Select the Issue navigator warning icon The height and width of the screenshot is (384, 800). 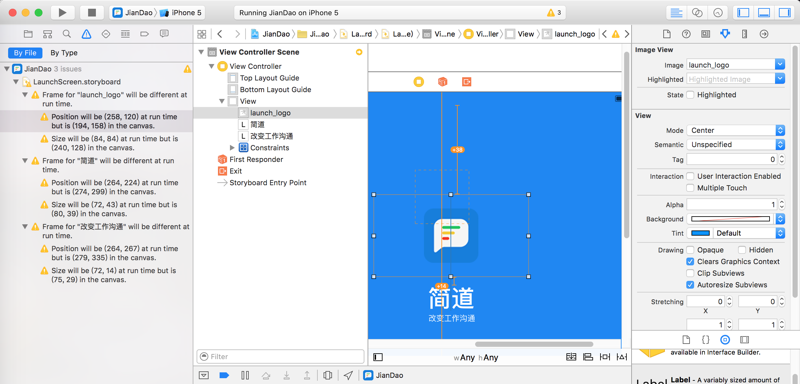point(86,34)
